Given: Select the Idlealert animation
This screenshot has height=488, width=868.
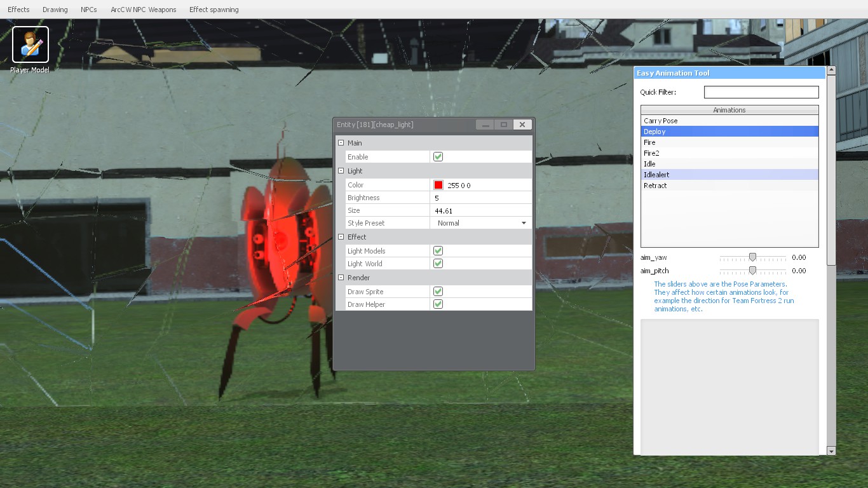Looking at the screenshot, I should [x=729, y=175].
